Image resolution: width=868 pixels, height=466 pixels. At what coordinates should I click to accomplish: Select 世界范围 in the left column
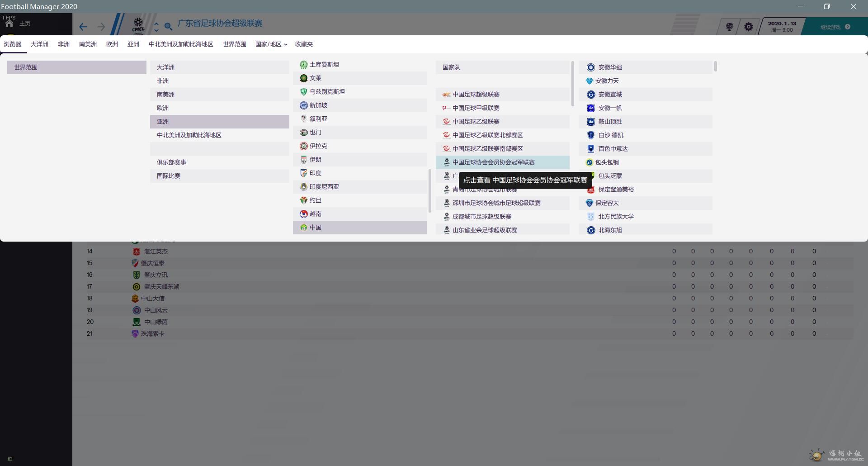tap(77, 67)
